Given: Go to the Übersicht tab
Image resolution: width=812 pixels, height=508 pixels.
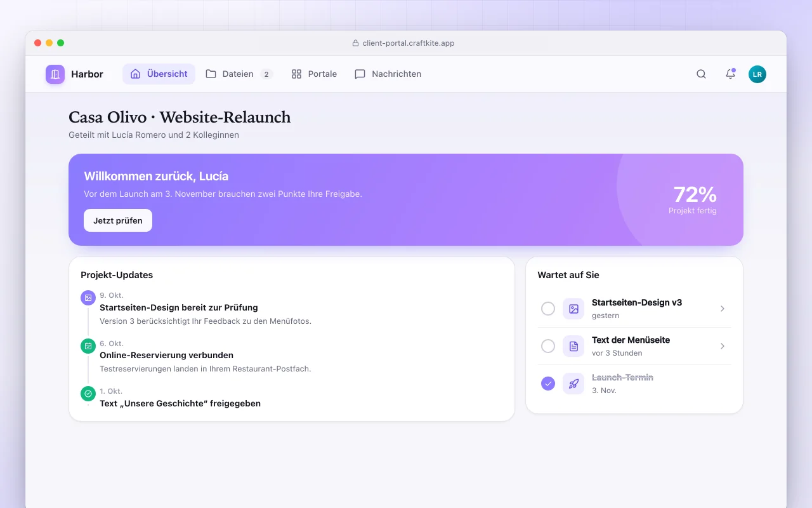Looking at the screenshot, I should [x=159, y=74].
